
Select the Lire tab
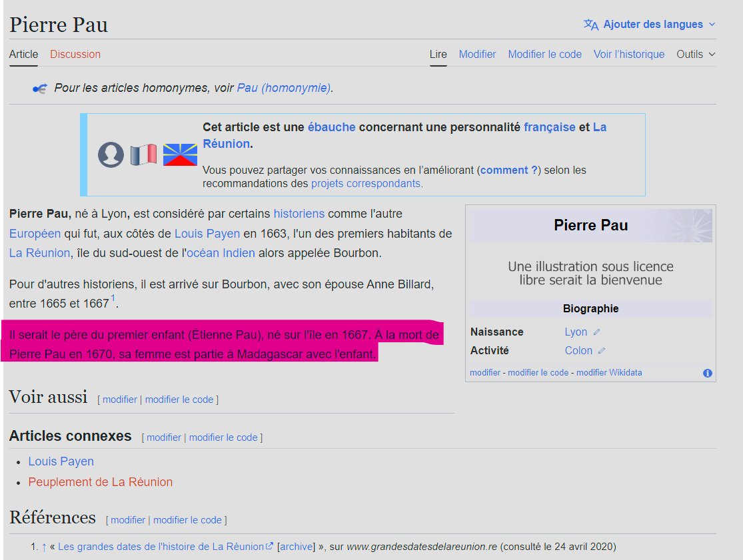coord(438,55)
